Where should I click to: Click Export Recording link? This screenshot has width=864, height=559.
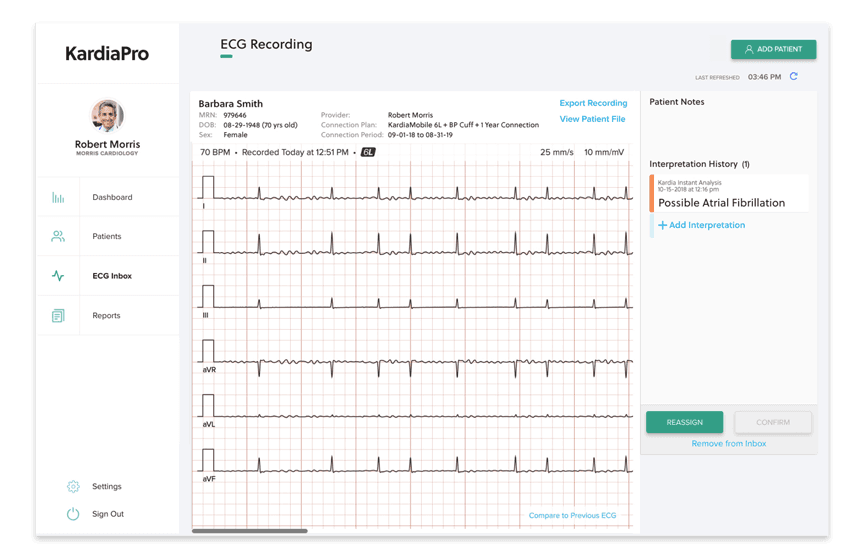pos(593,103)
